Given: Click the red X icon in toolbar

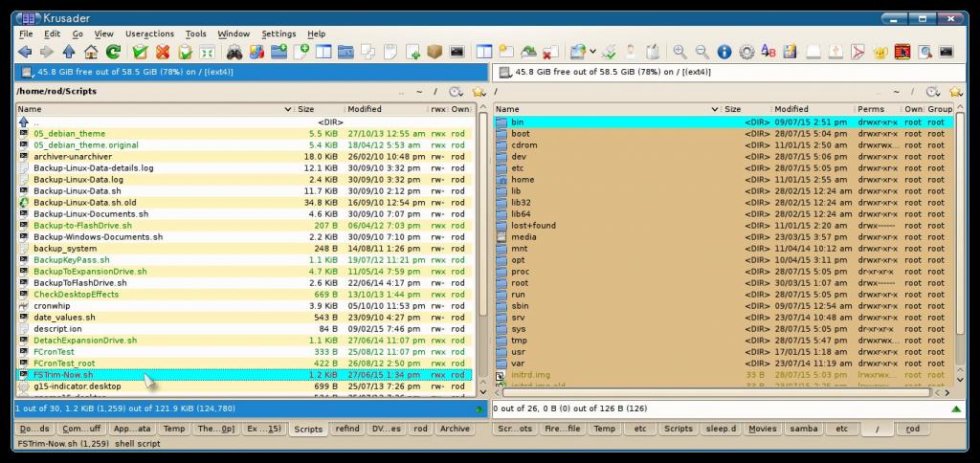Looking at the screenshot, I should 163,52.
